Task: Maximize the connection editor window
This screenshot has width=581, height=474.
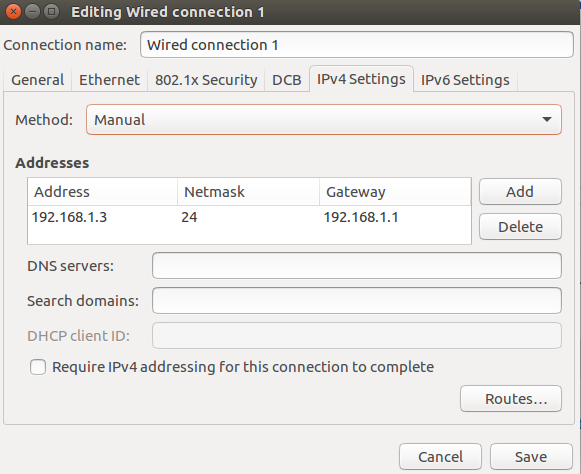Action: click(x=52, y=12)
